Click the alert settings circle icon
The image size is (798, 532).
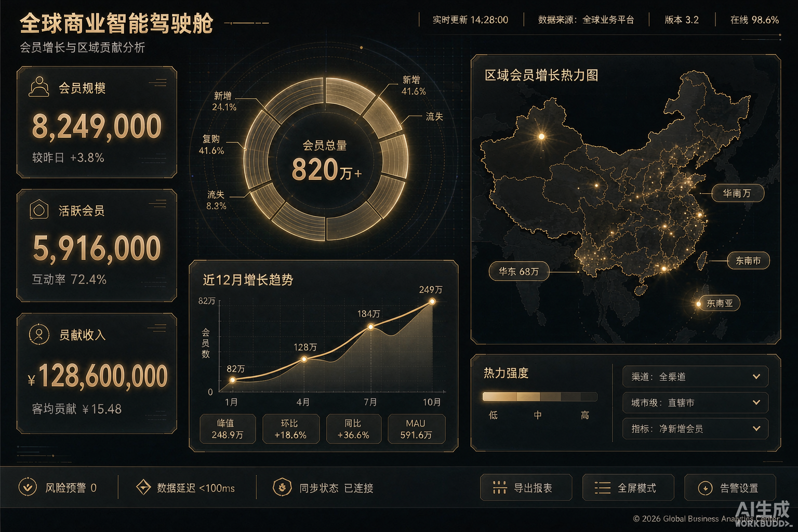point(705,488)
